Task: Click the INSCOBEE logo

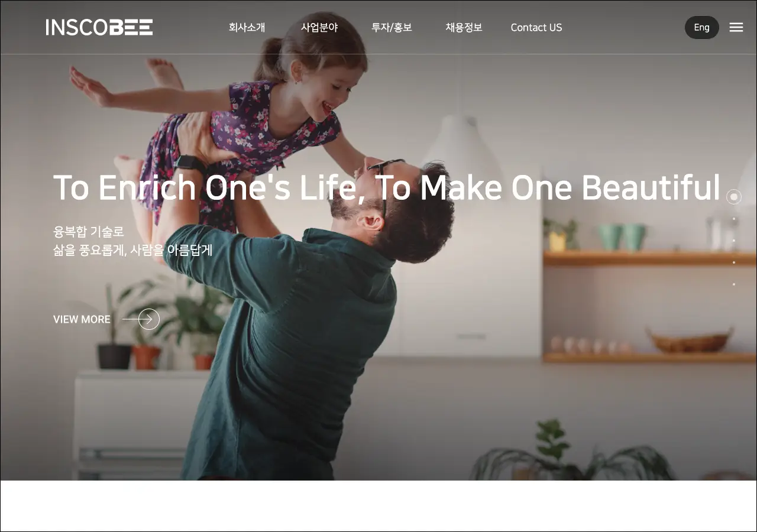Action: (99, 27)
